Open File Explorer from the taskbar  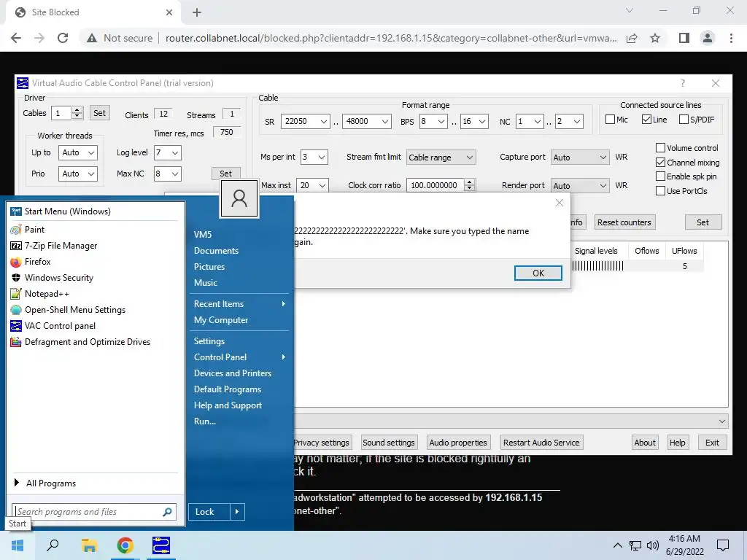[x=89, y=545]
